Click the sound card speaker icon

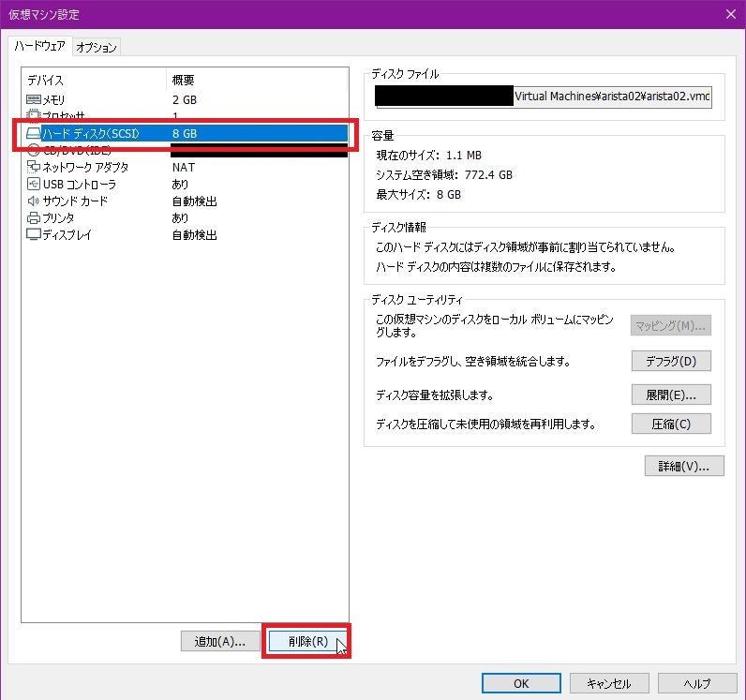point(34,201)
